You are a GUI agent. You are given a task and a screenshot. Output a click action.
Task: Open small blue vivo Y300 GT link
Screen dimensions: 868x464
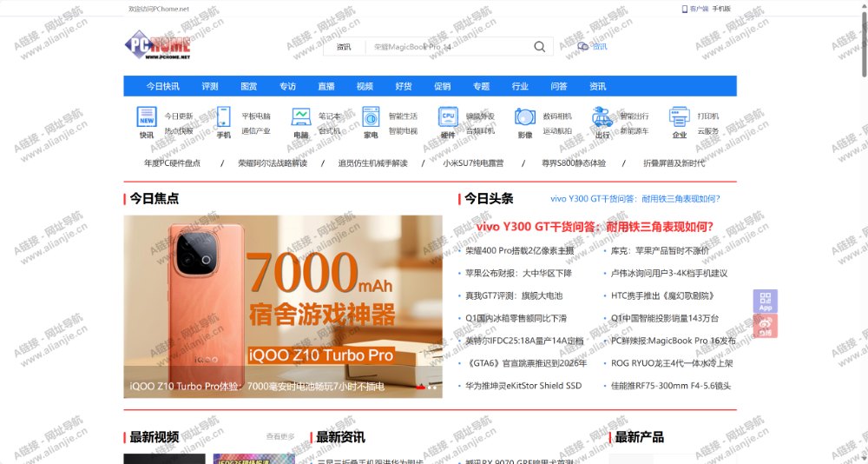[635, 198]
